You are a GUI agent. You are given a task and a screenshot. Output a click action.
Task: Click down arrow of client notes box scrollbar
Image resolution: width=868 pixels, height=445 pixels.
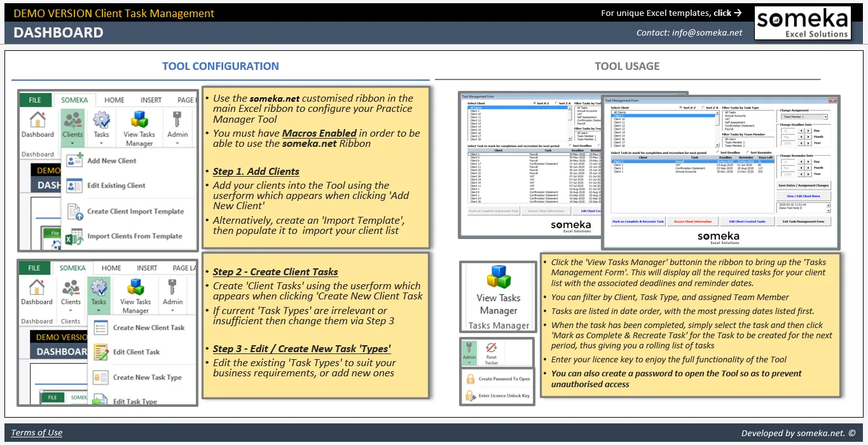click(829, 210)
